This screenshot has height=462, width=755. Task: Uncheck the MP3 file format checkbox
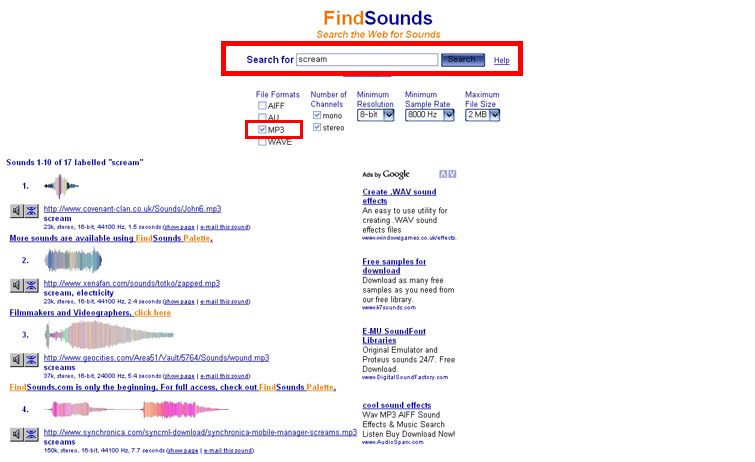point(262,129)
